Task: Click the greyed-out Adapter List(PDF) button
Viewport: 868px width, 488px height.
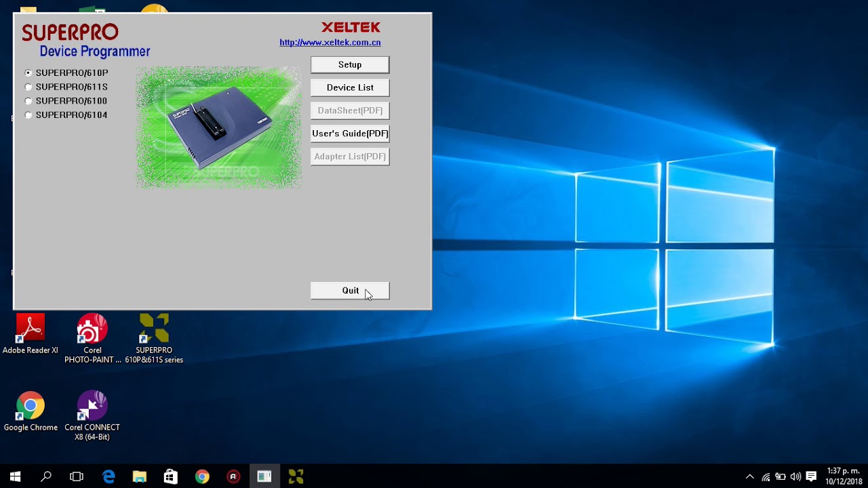Action: pos(350,157)
